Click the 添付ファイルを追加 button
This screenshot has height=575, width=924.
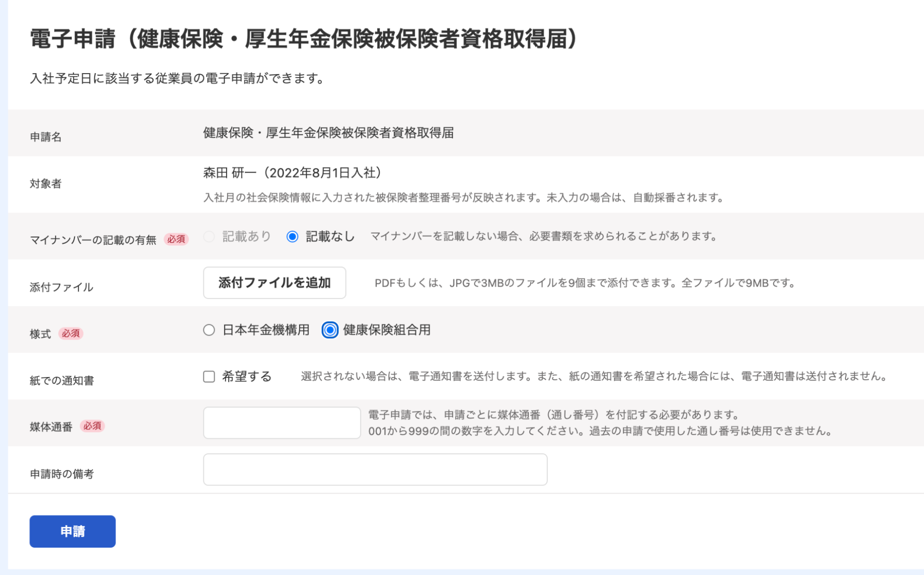274,283
